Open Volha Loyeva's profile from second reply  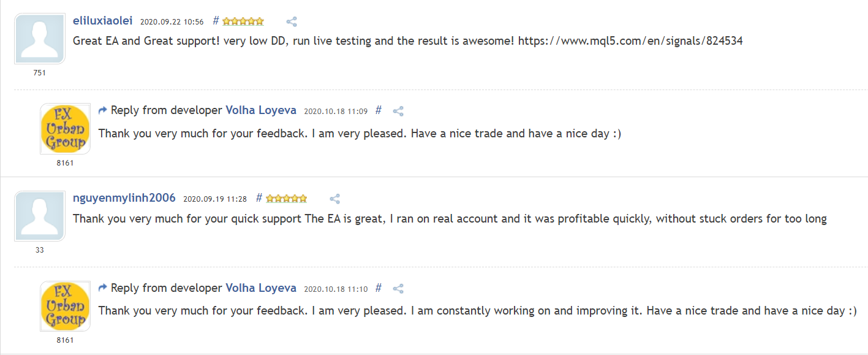(x=261, y=288)
